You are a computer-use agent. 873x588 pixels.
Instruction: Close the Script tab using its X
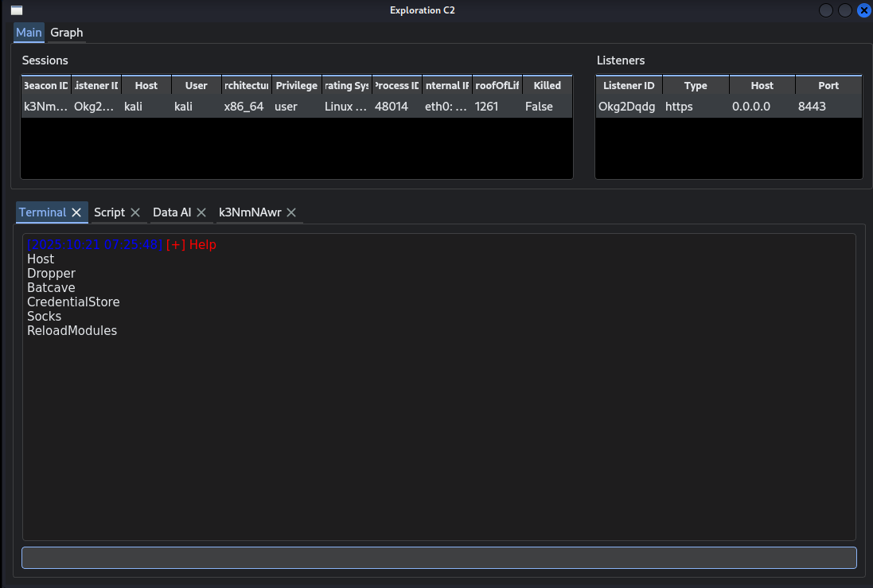(x=135, y=212)
